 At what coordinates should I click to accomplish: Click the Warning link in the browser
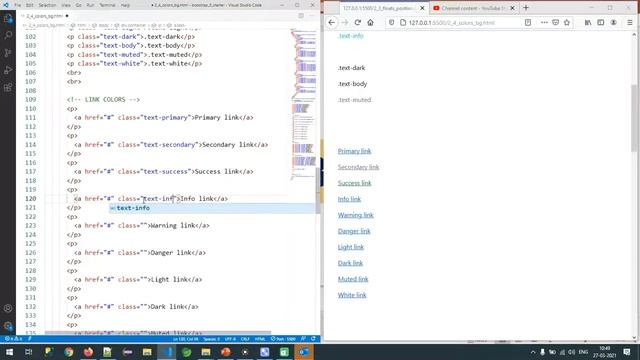pyautogui.click(x=356, y=215)
